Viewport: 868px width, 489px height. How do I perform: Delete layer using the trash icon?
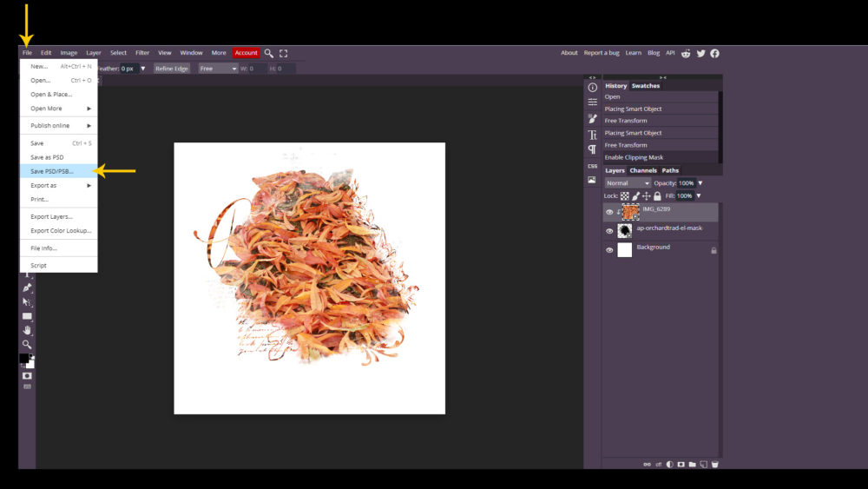(714, 464)
